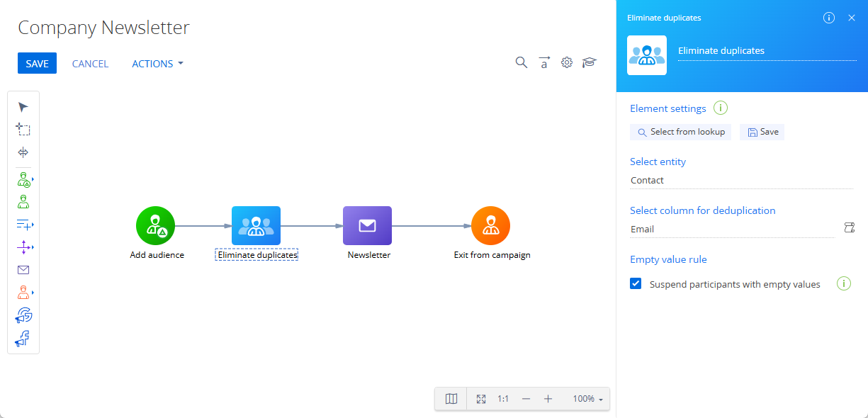Select the Newsletter email node
This screenshot has height=418, width=868.
(x=367, y=226)
